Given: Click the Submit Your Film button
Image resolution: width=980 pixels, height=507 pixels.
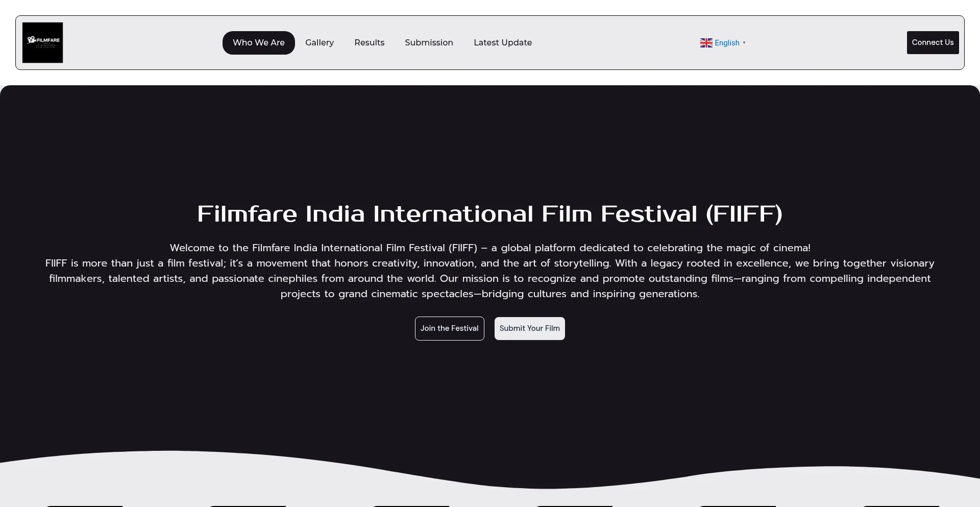Looking at the screenshot, I should [529, 328].
